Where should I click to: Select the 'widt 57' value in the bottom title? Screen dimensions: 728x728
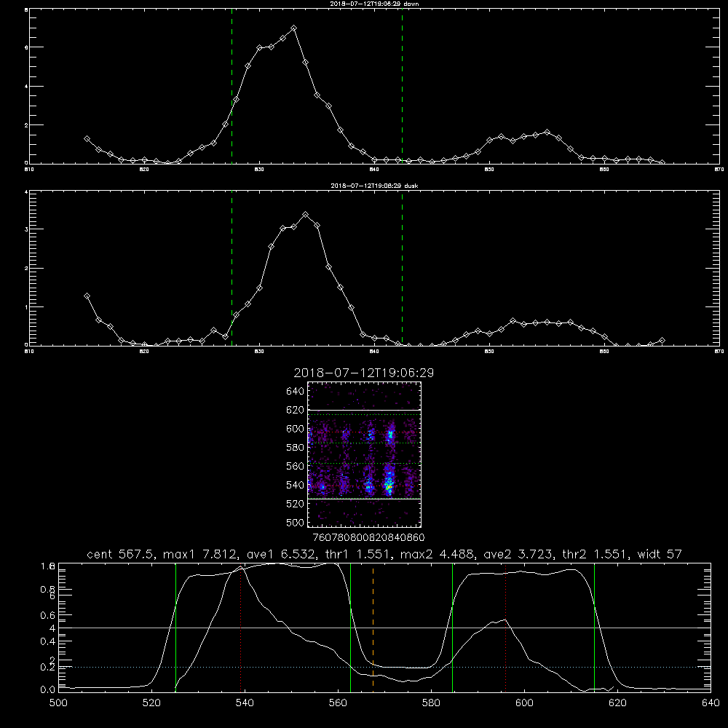(x=660, y=554)
